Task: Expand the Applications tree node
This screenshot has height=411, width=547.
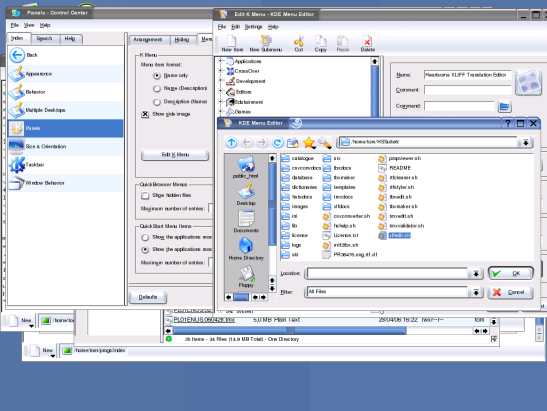Action: [x=220, y=61]
